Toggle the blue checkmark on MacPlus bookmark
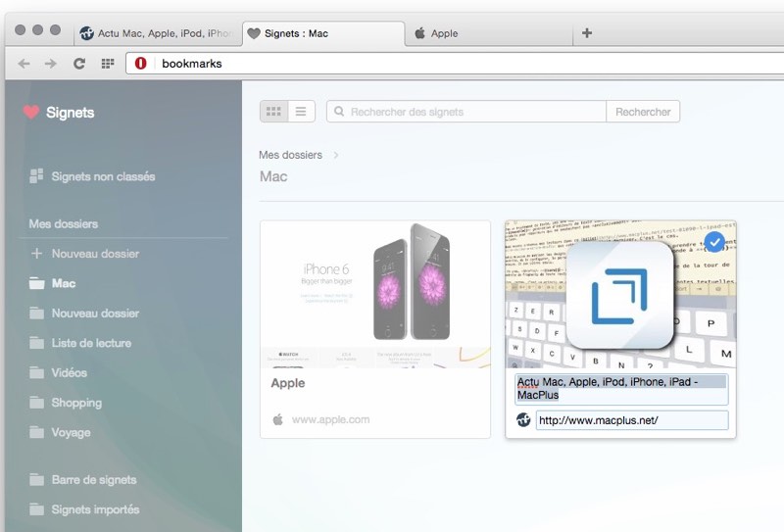The height and width of the screenshot is (532, 784). click(x=714, y=243)
